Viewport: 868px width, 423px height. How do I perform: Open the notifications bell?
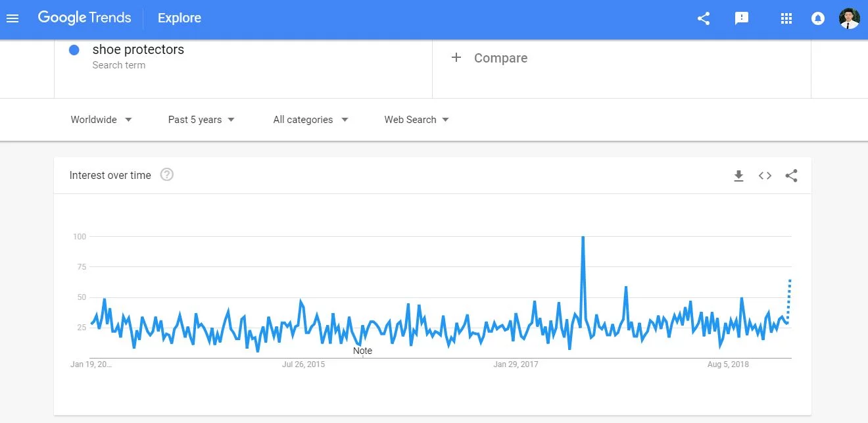[818, 18]
